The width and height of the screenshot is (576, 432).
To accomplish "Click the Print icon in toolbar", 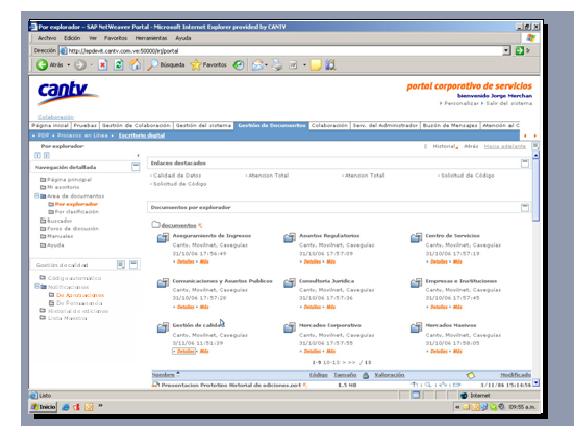I will 277,65.
